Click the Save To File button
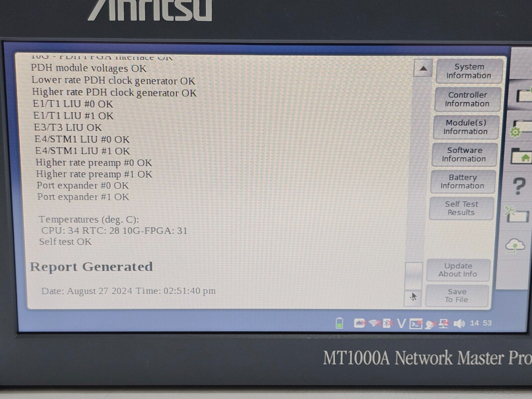Image resolution: width=532 pixels, height=399 pixels. tap(458, 296)
